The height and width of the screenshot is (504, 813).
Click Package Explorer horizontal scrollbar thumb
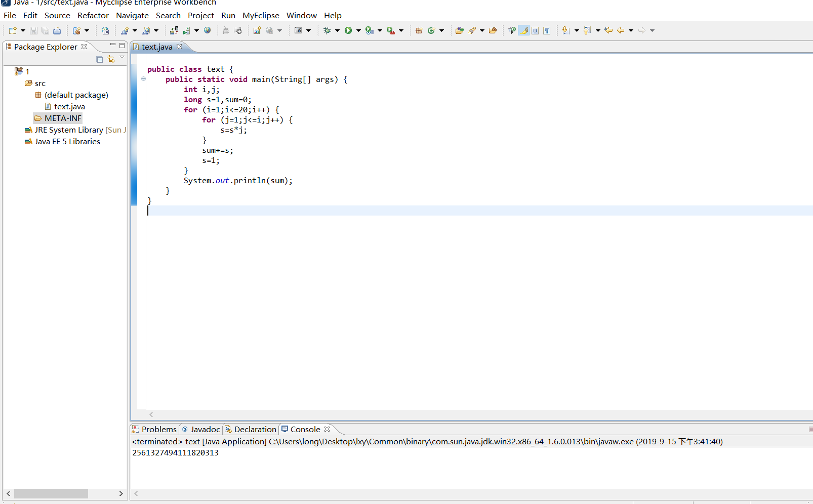(51, 493)
